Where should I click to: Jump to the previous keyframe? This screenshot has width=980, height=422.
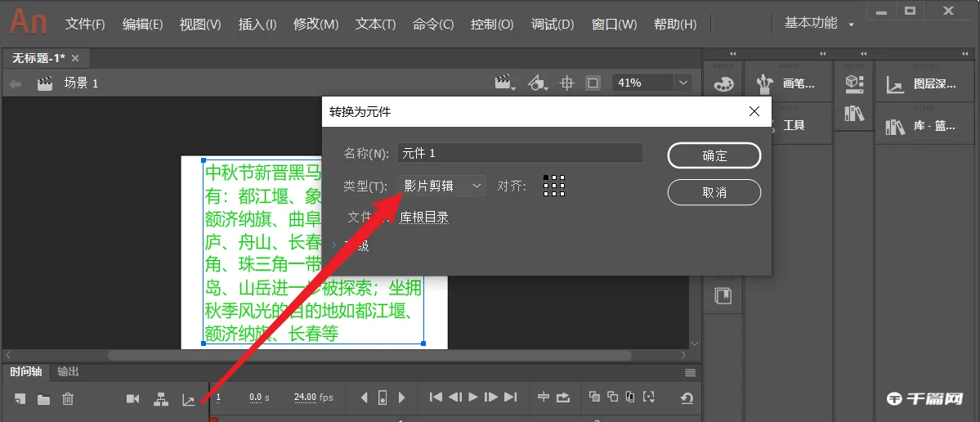point(365,397)
